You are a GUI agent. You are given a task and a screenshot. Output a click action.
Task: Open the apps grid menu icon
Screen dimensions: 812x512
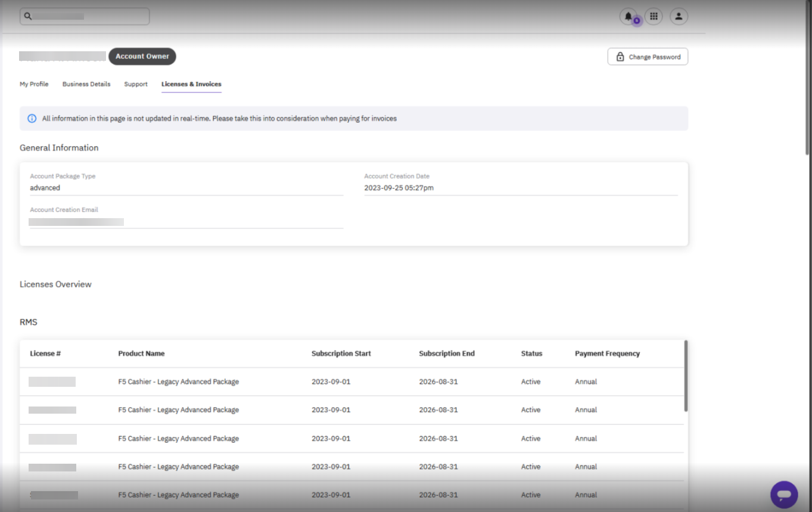pyautogui.click(x=654, y=16)
